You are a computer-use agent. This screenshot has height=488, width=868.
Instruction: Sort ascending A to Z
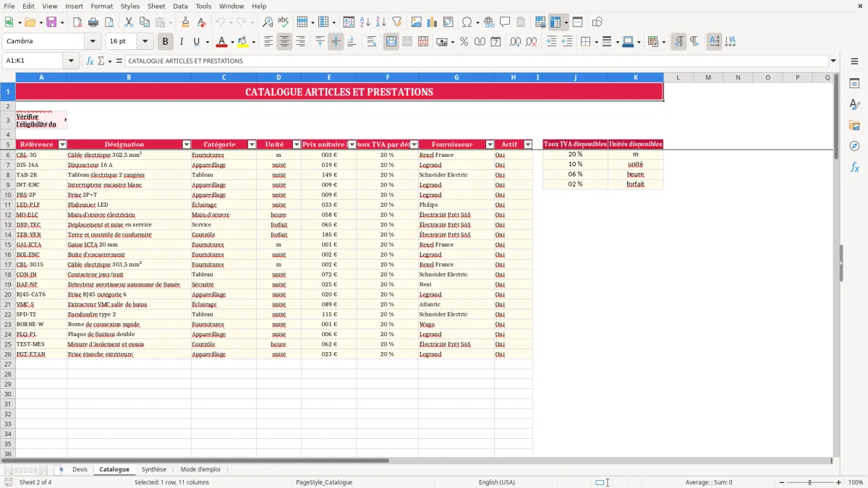click(x=365, y=22)
